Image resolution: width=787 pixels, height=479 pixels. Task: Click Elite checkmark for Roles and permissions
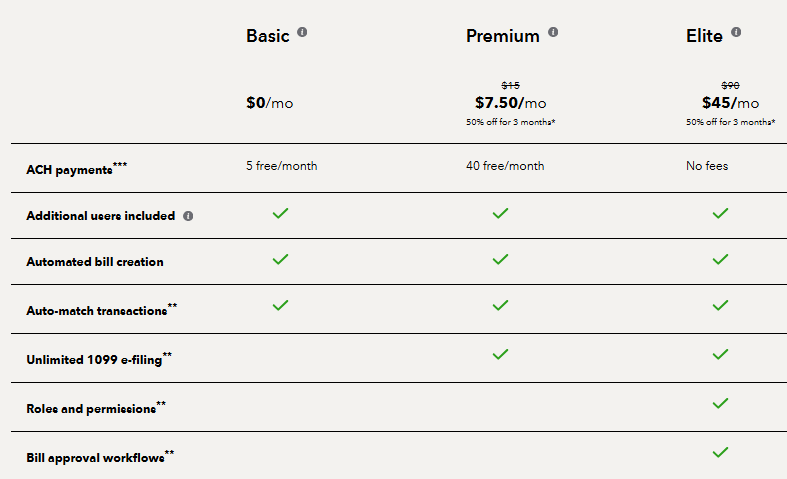(x=720, y=403)
